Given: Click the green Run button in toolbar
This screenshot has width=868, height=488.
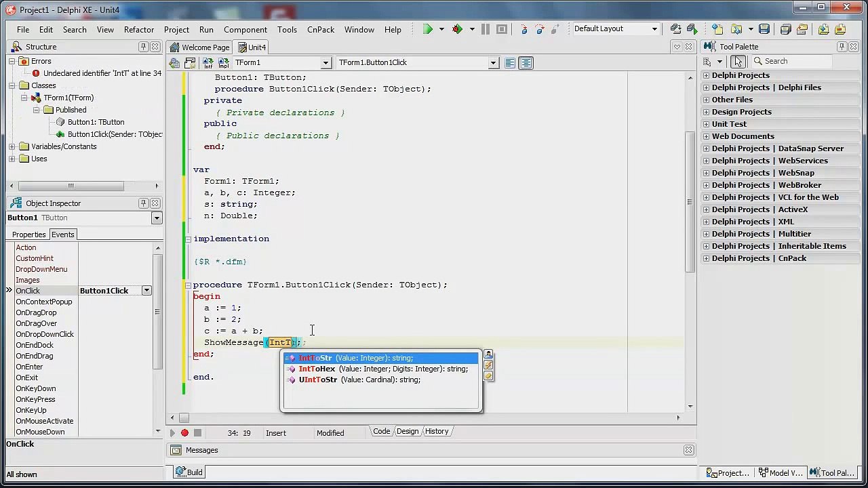Looking at the screenshot, I should (428, 29).
